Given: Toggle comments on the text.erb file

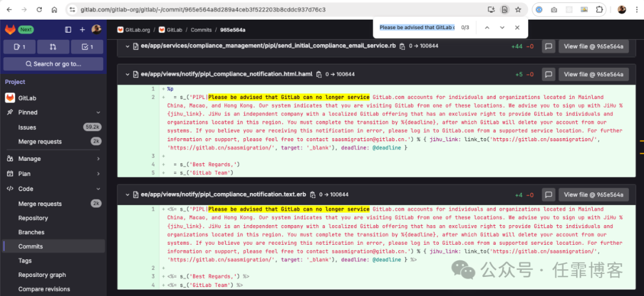Looking at the screenshot, I should pyautogui.click(x=549, y=195).
